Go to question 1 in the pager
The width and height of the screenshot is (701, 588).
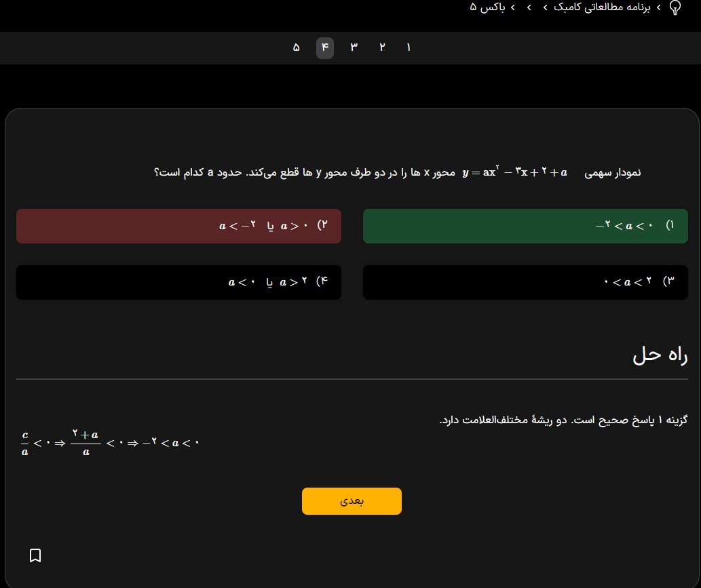pyautogui.click(x=409, y=48)
